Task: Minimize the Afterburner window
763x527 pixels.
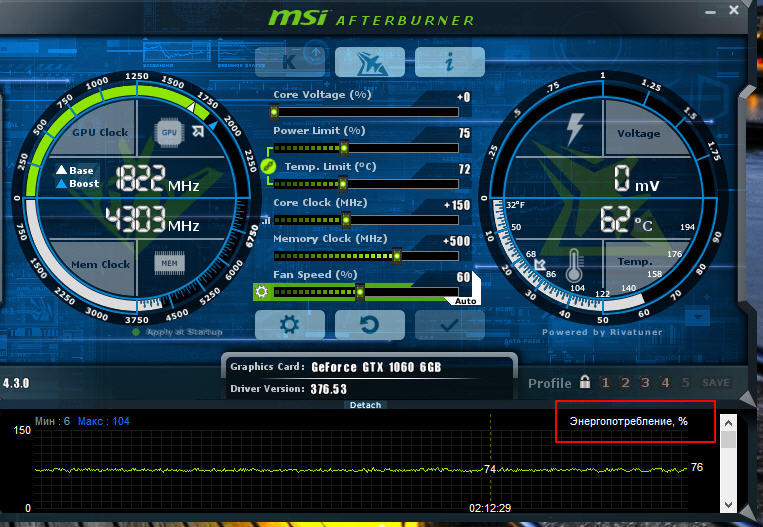Action: (x=710, y=11)
